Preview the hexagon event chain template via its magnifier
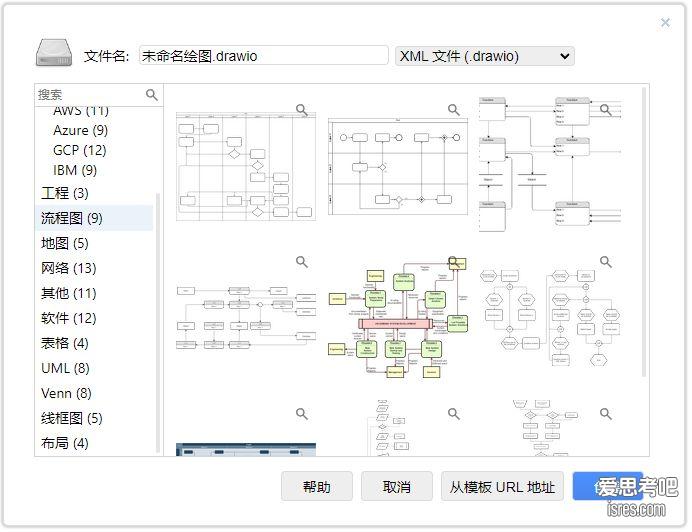Screen dimensions: 692x532 pos(606,262)
